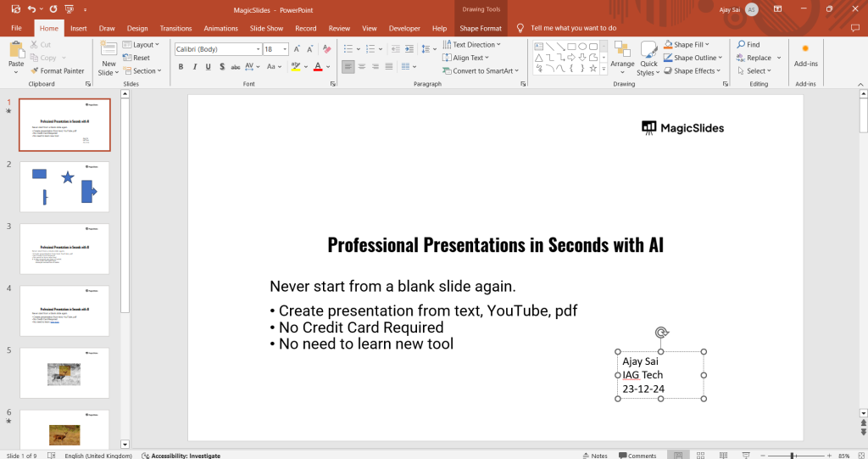The height and width of the screenshot is (459, 868).
Task: Click the slide title text
Action: [495, 245]
